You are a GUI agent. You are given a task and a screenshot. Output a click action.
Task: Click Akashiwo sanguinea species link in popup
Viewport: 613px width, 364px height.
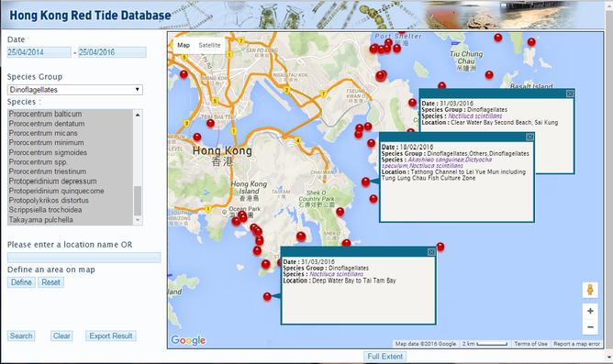tap(436, 160)
